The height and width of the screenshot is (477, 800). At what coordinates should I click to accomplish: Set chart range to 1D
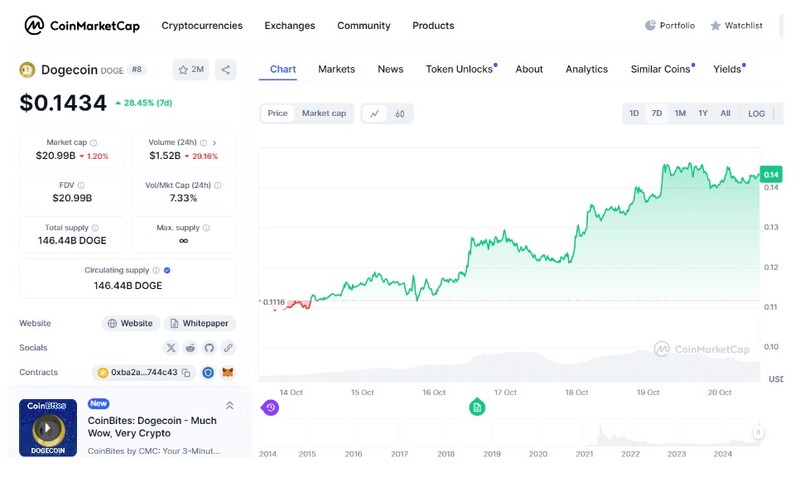(634, 113)
